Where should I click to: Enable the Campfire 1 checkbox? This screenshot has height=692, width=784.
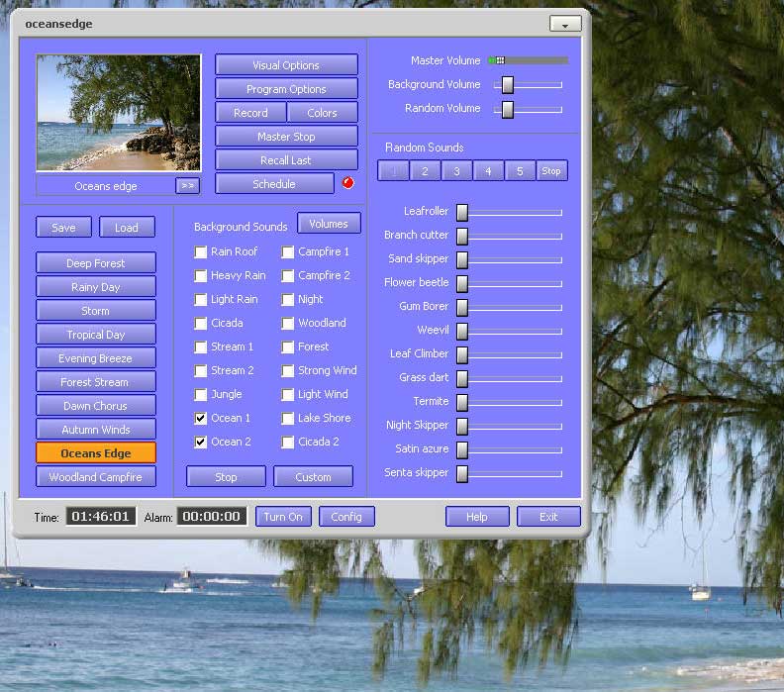pos(287,252)
